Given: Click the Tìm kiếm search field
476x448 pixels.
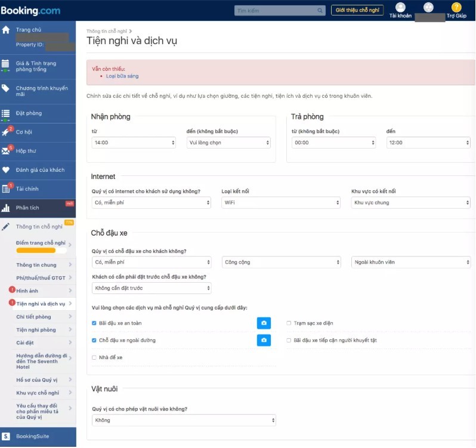Looking at the screenshot, I should (x=280, y=11).
